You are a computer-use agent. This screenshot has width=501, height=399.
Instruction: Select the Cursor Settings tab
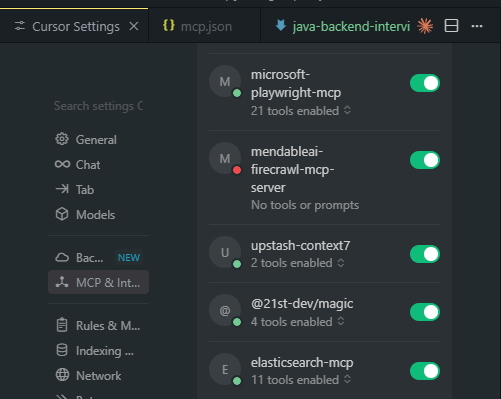pyautogui.click(x=74, y=26)
